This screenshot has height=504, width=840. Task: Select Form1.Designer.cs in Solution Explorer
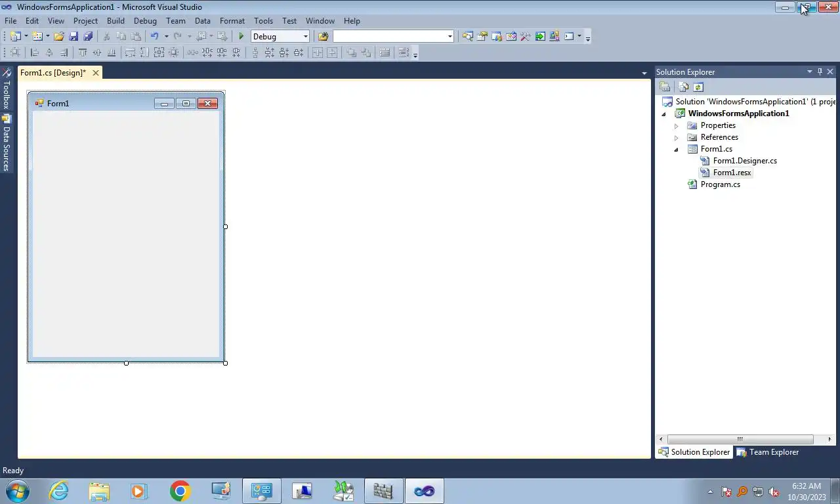coord(745,161)
